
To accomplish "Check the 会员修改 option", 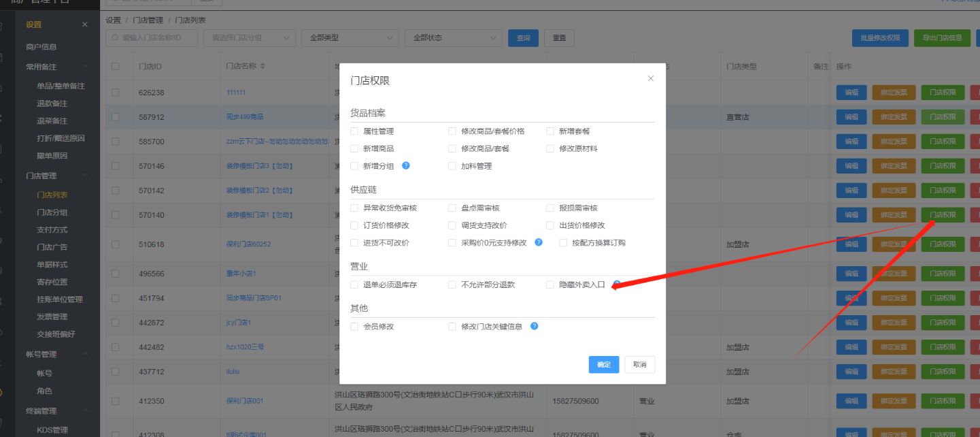I will [x=354, y=327].
